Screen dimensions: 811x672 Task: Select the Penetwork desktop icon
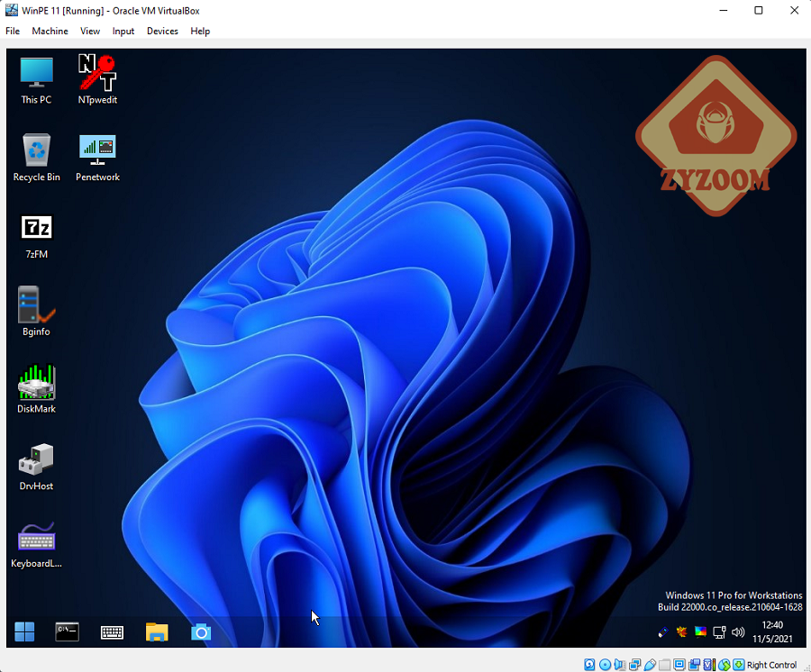(97, 157)
